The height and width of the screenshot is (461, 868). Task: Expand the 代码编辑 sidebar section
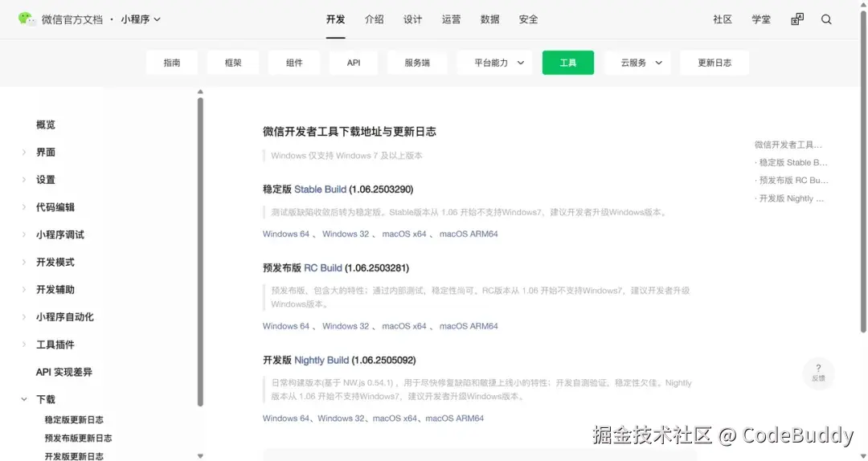pos(24,207)
